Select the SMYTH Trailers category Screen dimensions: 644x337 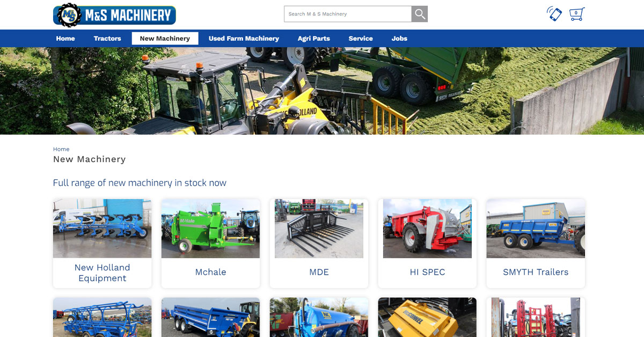click(x=535, y=272)
